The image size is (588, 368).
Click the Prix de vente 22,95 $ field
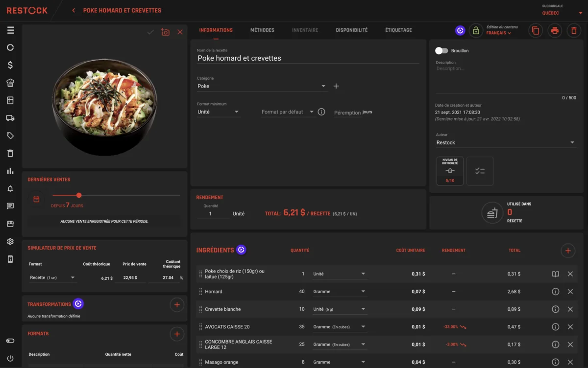tap(130, 278)
